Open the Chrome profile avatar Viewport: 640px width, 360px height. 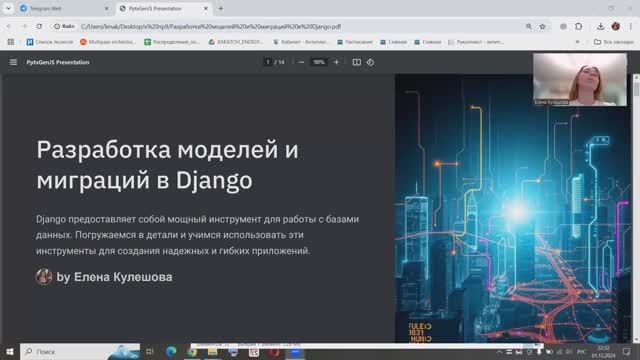pyautogui.click(x=616, y=27)
